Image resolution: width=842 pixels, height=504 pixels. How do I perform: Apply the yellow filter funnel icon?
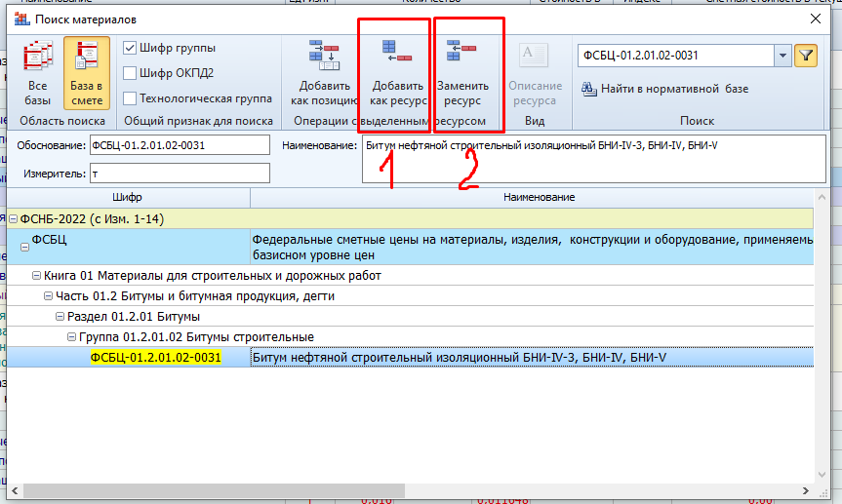806,56
